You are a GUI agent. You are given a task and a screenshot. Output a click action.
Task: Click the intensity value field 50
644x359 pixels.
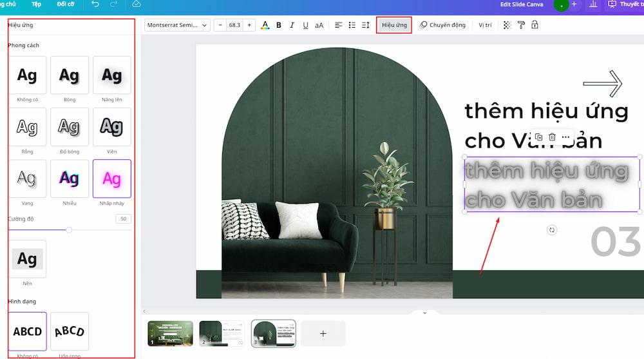[123, 218]
